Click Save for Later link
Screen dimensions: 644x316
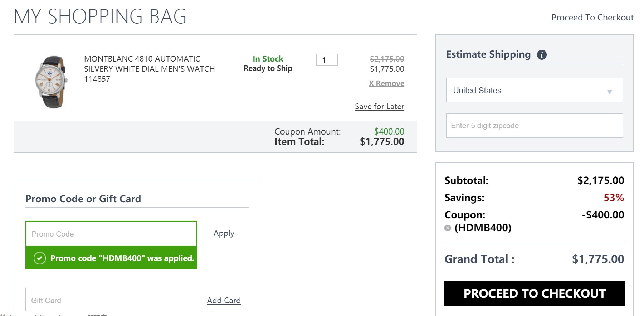click(380, 107)
